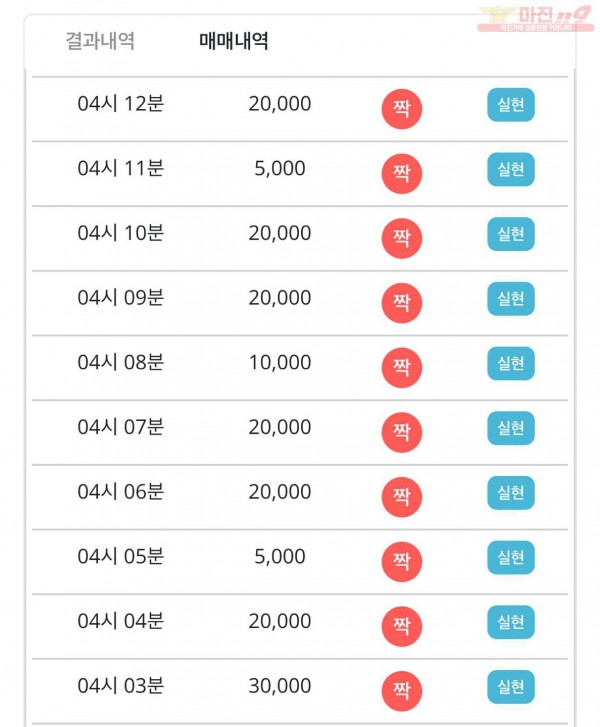Click the 04시 06분 time entry
This screenshot has width=600, height=727.
point(121,491)
